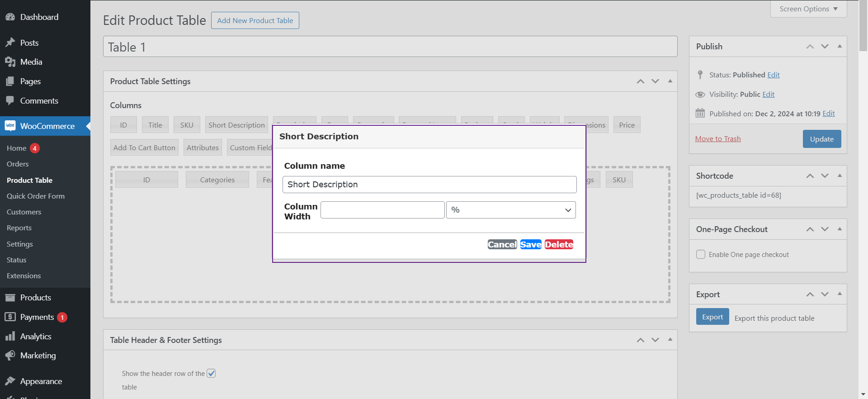Toggle show header row checkbox
Screen dimensions: 868x399
click(x=211, y=373)
